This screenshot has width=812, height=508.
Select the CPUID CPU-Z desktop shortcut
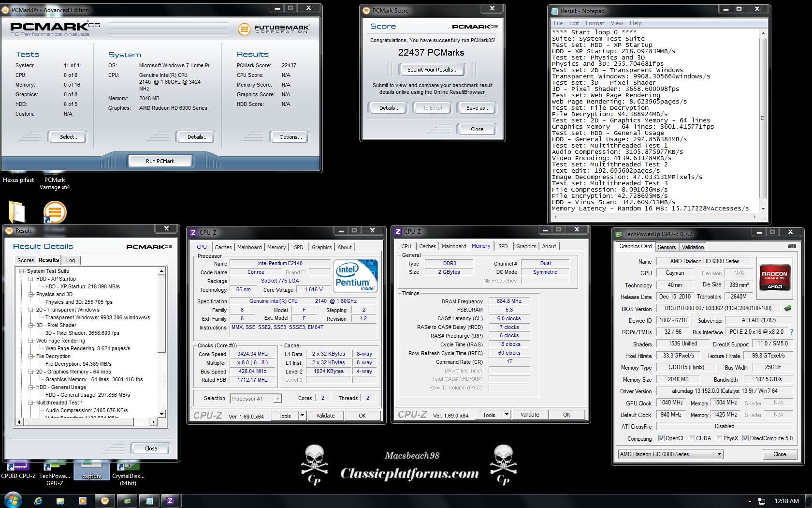tap(18, 472)
